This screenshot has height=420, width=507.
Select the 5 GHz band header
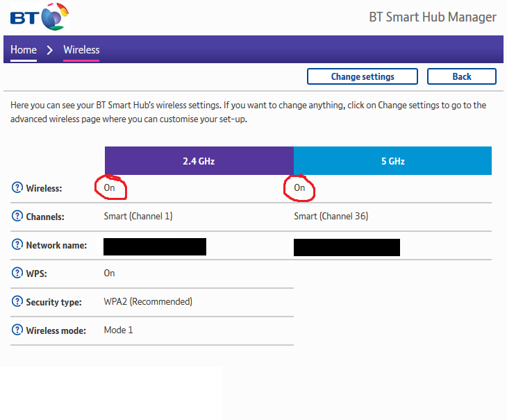point(392,160)
